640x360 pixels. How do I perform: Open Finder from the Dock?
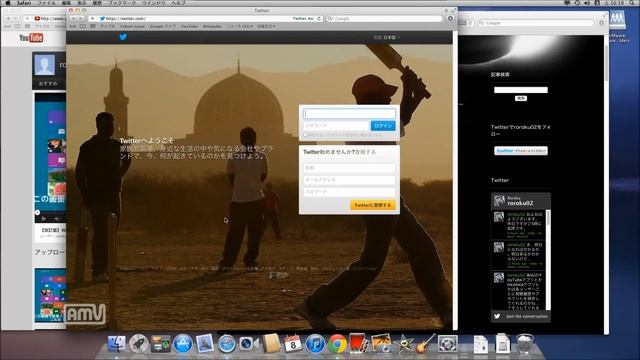click(117, 344)
